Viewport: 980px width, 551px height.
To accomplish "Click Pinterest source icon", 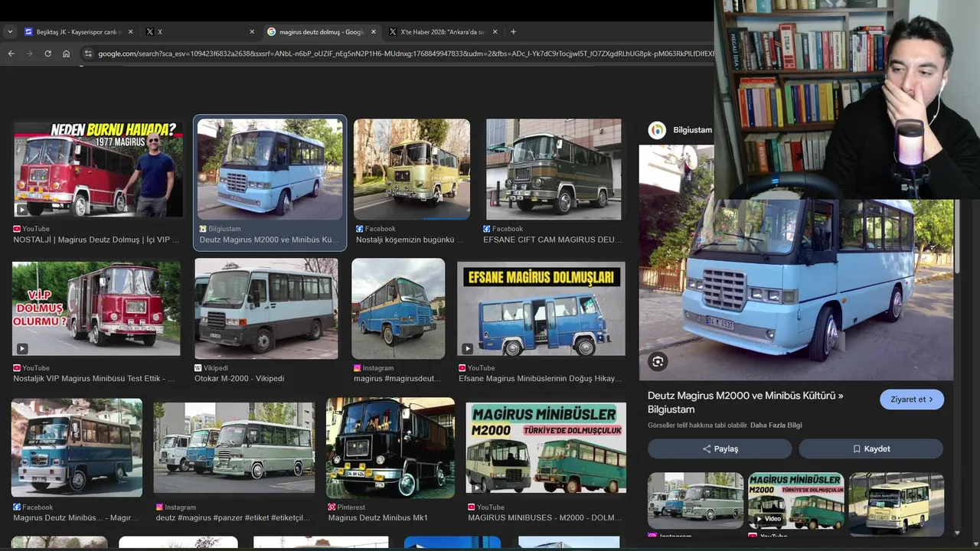I will [332, 507].
